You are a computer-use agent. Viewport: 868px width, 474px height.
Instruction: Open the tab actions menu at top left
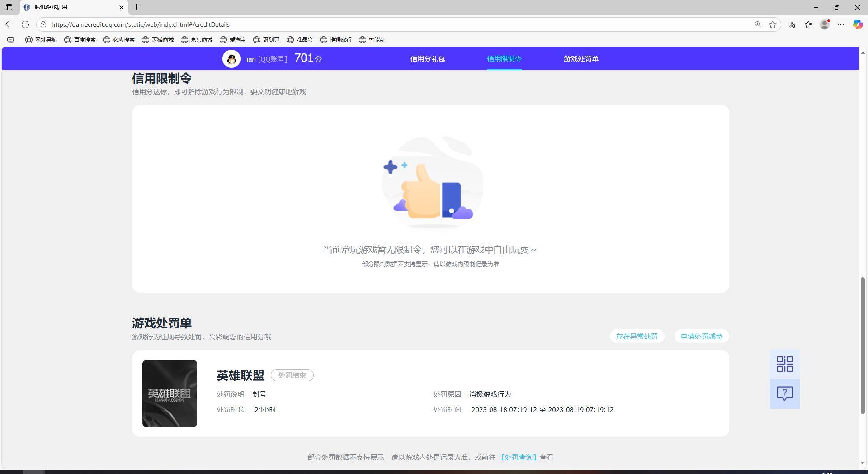tap(9, 7)
